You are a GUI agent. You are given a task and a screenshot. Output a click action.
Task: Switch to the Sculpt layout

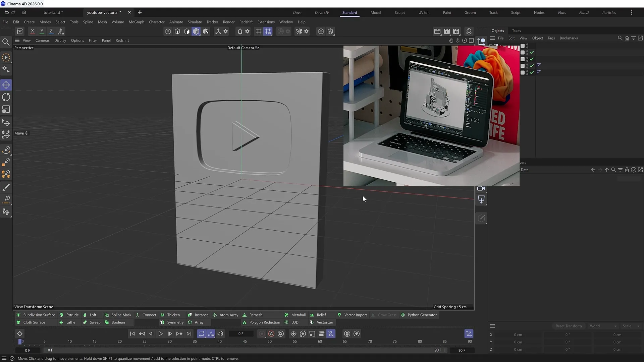tap(399, 12)
